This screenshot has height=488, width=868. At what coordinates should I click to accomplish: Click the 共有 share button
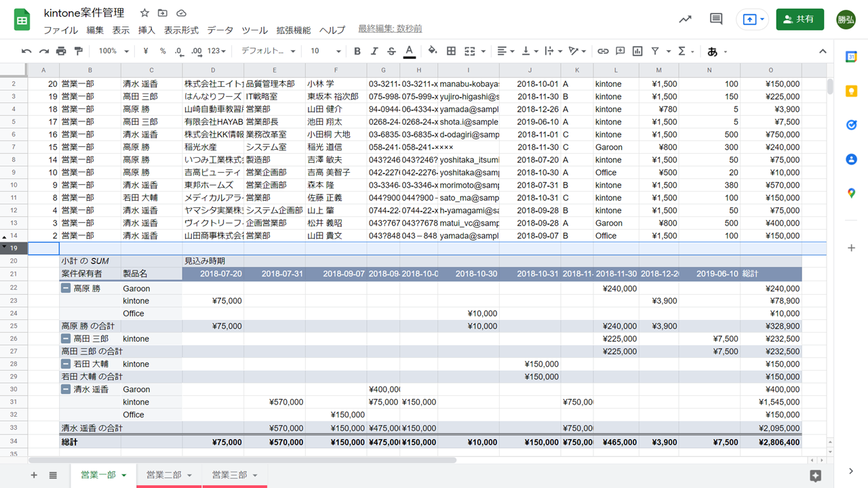click(x=800, y=20)
